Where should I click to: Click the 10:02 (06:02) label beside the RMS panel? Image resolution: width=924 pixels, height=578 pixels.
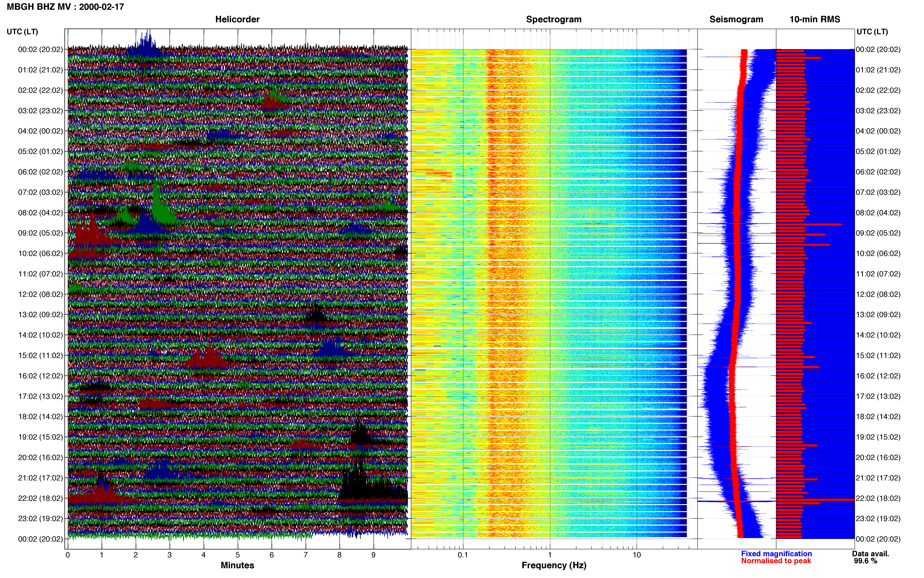tap(878, 253)
